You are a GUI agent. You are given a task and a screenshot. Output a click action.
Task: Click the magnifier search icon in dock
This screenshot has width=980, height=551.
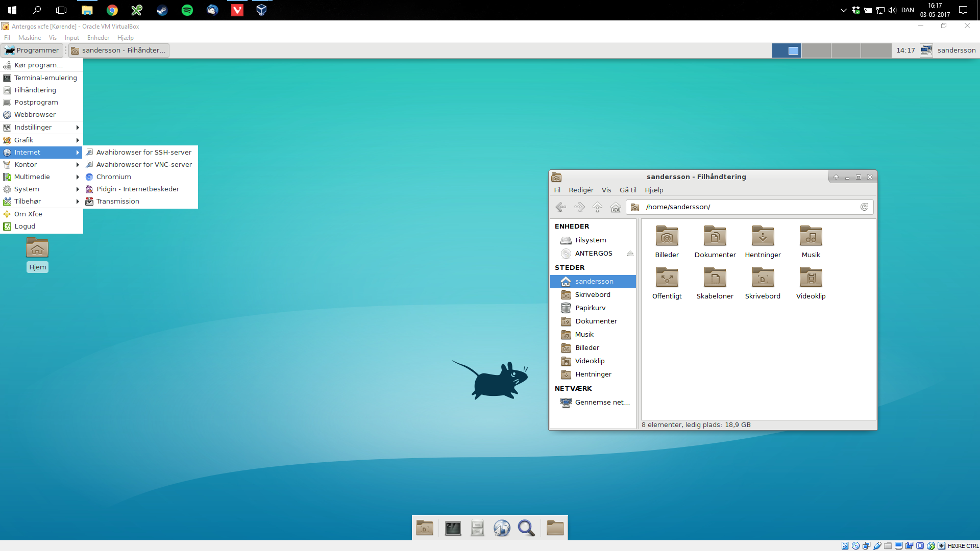click(x=526, y=528)
